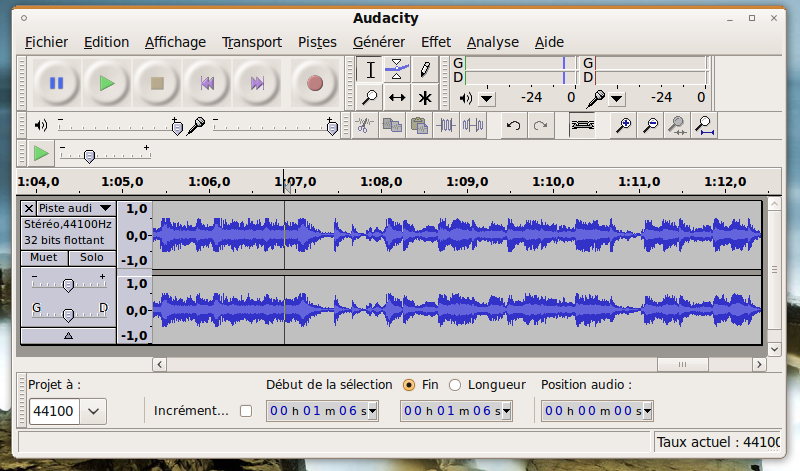The image size is (800, 471).
Task: Select the Fin radio button
Action: (x=409, y=385)
